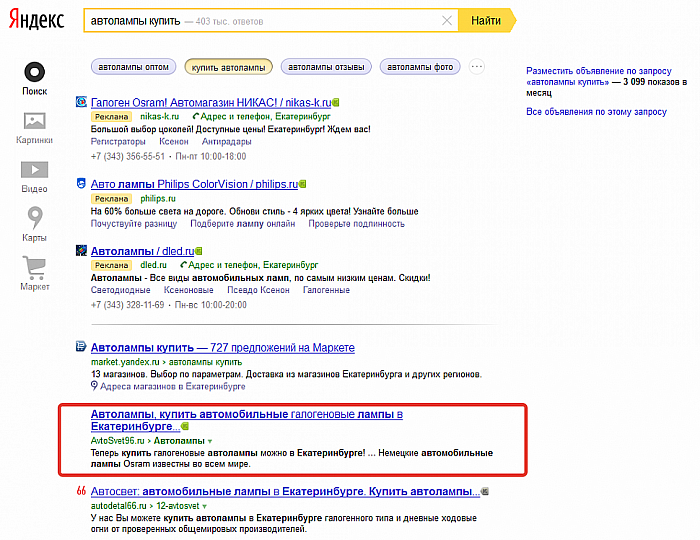The height and width of the screenshot is (540, 700).
Task: Open the Антирадары sitelink
Action: [x=226, y=141]
